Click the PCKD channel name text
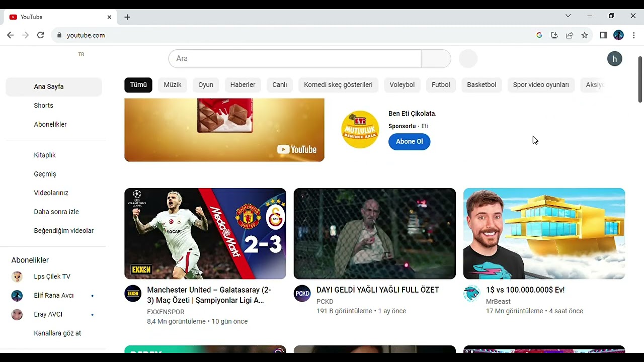 click(x=325, y=302)
